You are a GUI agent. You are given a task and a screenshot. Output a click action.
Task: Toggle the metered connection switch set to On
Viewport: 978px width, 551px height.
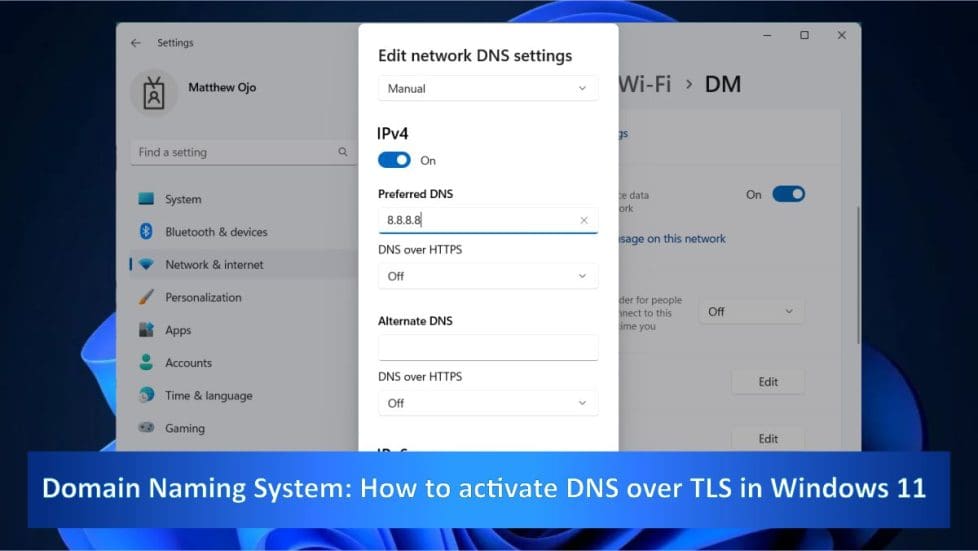[788, 194]
